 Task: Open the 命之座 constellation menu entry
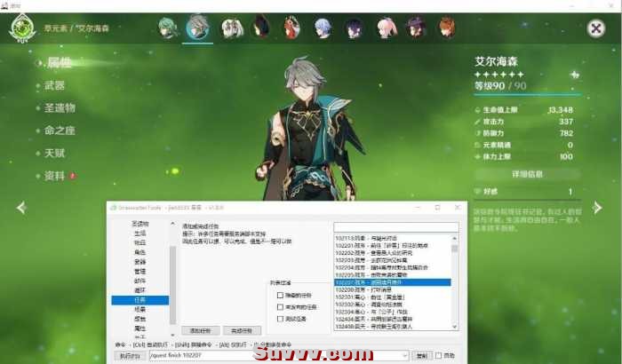click(x=60, y=131)
